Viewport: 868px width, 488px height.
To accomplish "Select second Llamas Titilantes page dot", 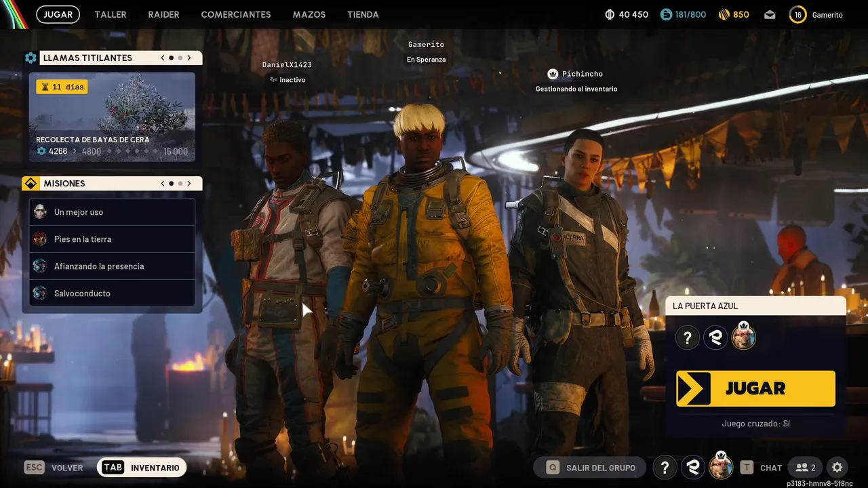I will point(180,58).
